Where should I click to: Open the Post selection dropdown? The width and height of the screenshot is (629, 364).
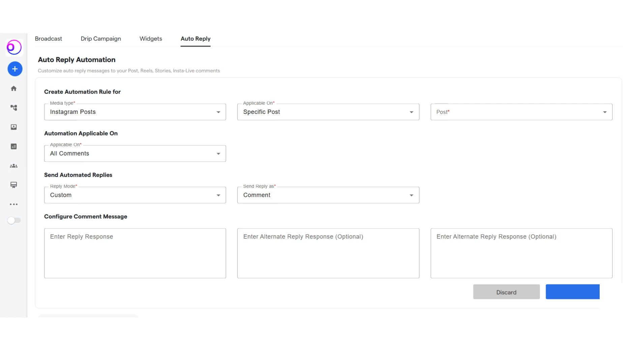[521, 112]
